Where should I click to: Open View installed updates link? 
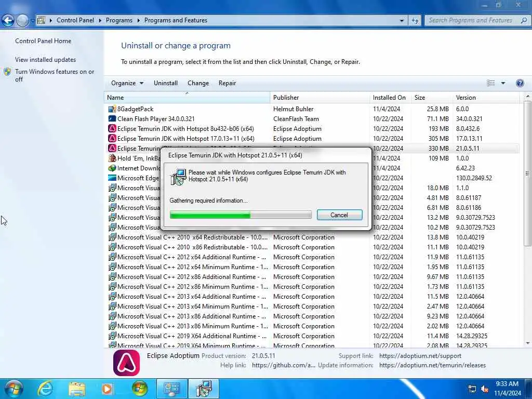pos(46,60)
